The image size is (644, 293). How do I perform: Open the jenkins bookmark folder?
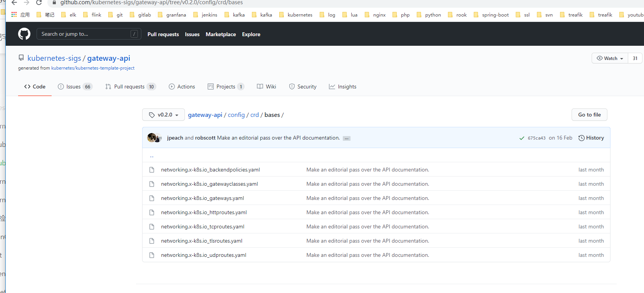tap(205, 15)
